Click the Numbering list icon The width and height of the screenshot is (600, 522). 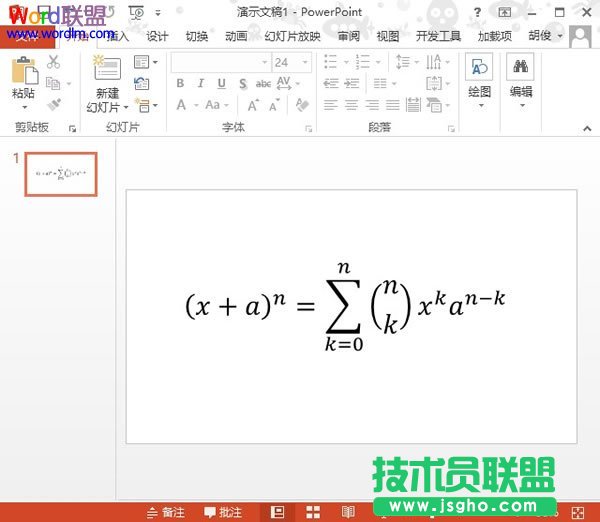(363, 62)
